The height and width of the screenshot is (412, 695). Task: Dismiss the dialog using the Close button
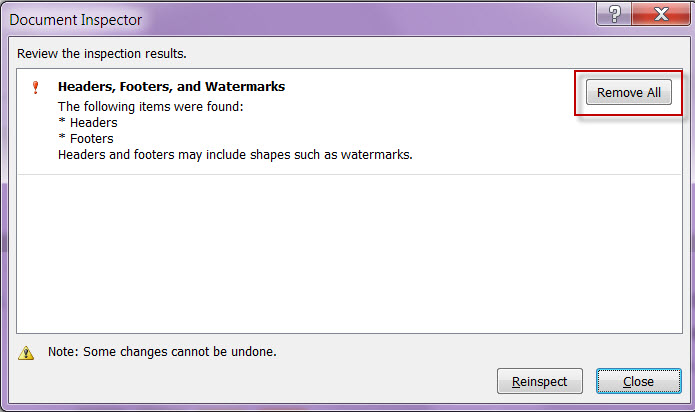point(638,381)
